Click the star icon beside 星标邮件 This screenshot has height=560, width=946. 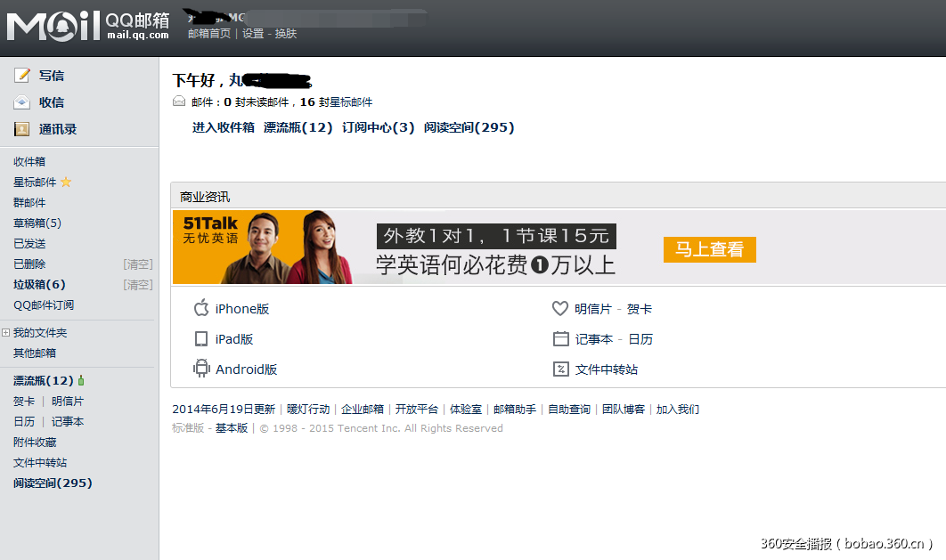(x=66, y=182)
